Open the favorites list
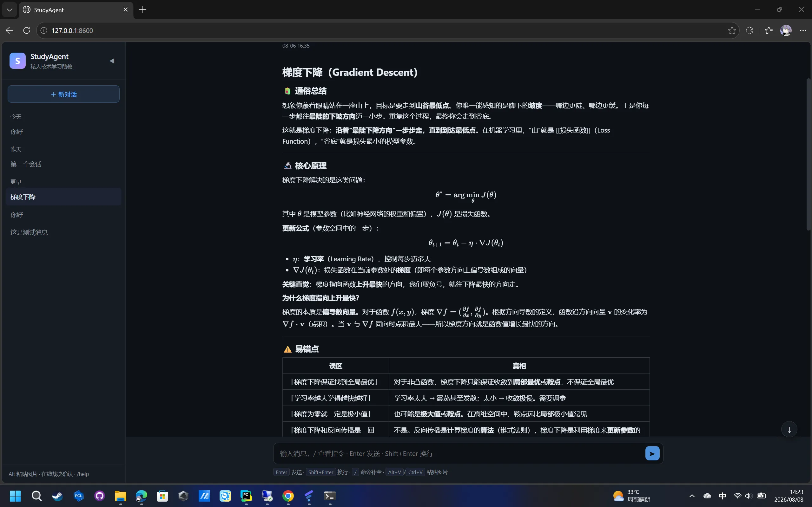Image resolution: width=812 pixels, height=507 pixels. [x=769, y=30]
